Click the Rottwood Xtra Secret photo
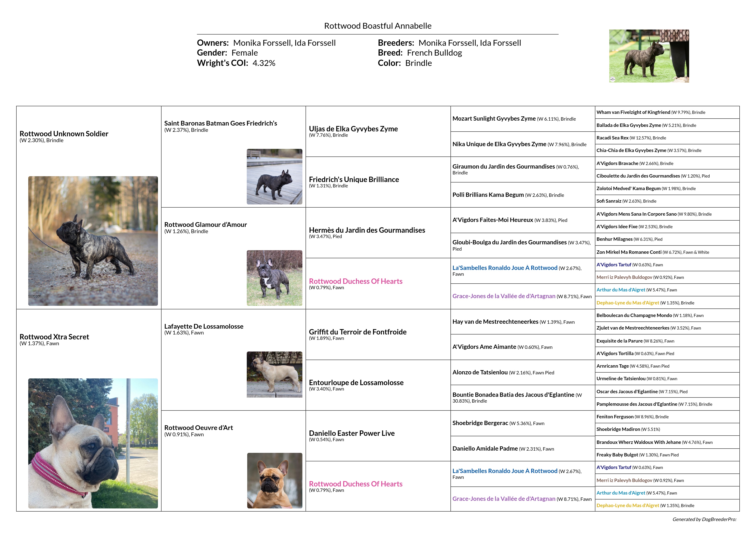This screenshot has width=756, height=534. pyautogui.click(x=93, y=443)
